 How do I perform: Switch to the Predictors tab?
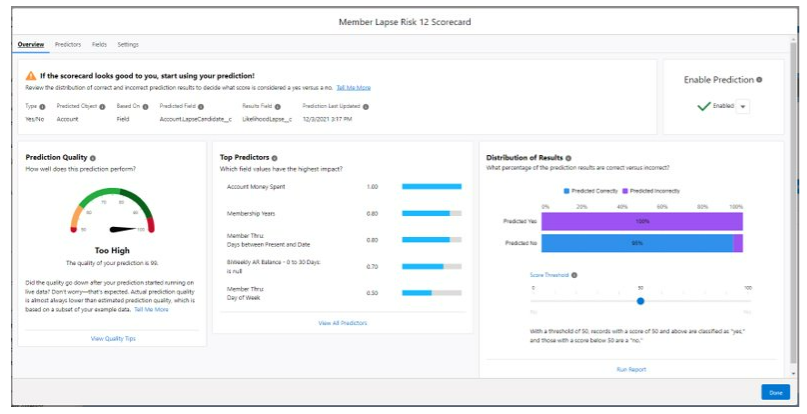[x=68, y=44]
